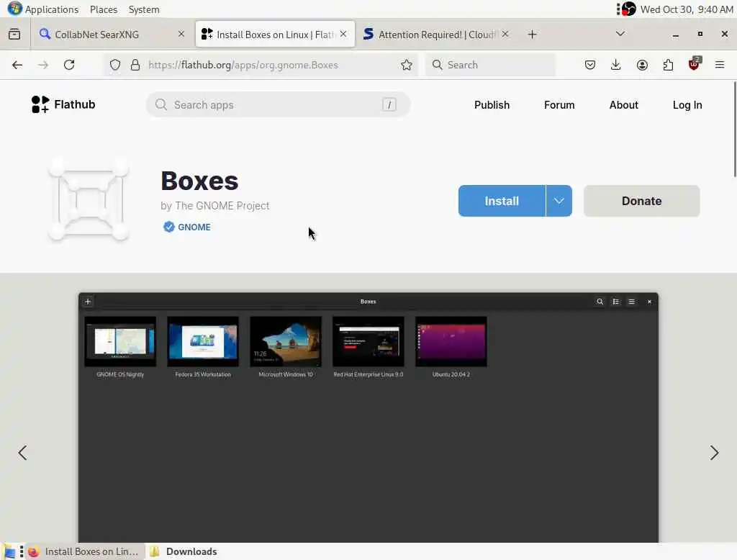This screenshot has height=560, width=737.
Task: Open the About link
Action: (x=624, y=105)
